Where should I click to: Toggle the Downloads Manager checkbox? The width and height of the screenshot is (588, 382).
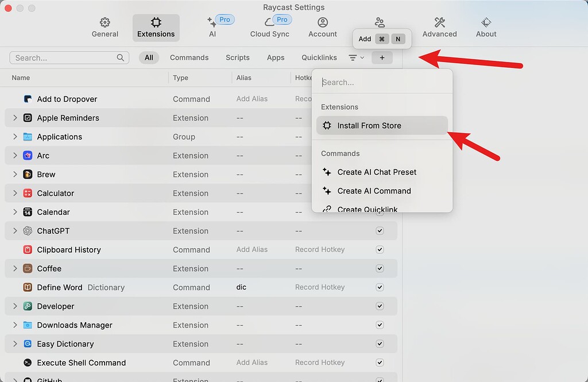tap(380, 325)
